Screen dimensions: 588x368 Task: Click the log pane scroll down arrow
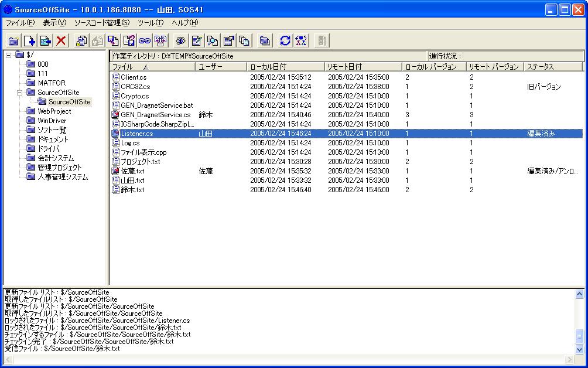tap(579, 349)
